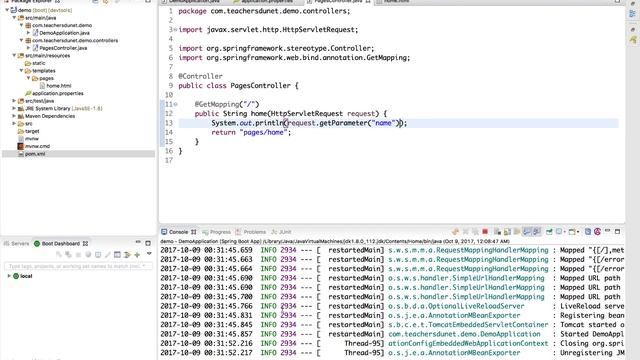Click Remove Launch icon in Console toolbar
The width and height of the screenshot is (640, 360).
tap(465, 232)
